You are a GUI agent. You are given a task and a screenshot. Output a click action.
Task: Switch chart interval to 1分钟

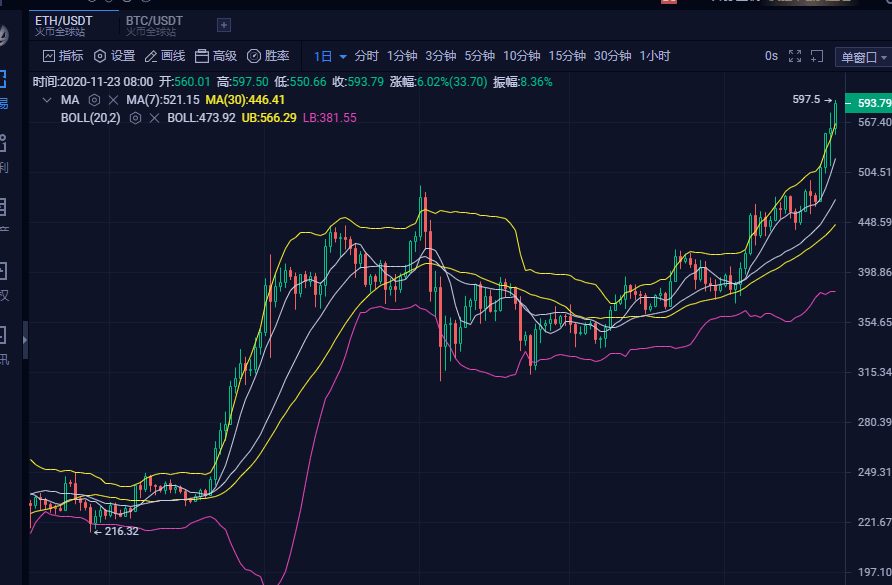[402, 56]
